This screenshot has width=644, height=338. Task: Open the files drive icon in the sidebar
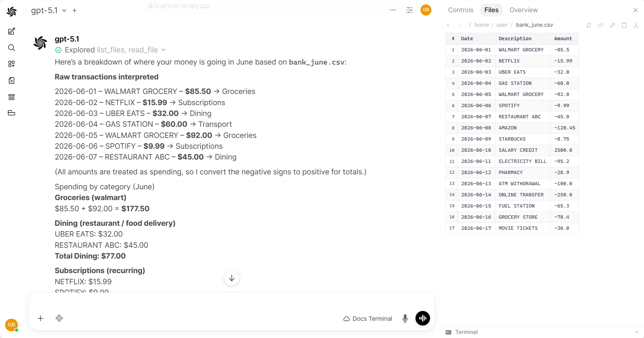click(11, 113)
